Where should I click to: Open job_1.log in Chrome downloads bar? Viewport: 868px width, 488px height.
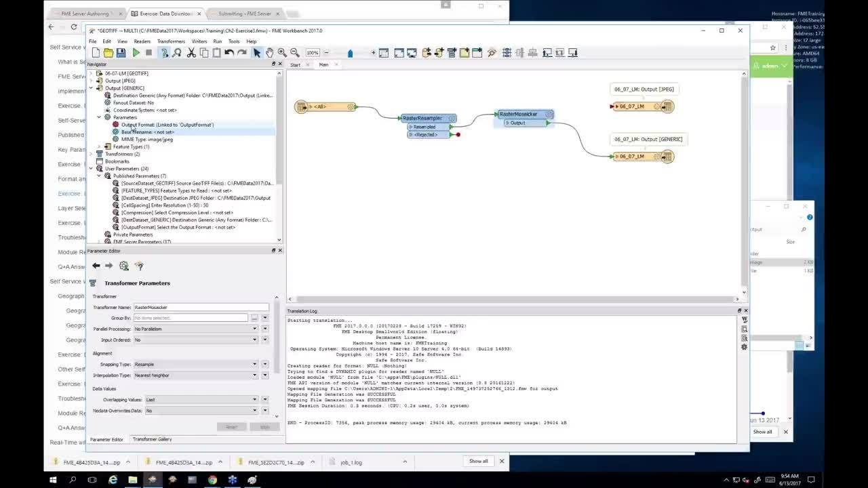[x=351, y=462]
